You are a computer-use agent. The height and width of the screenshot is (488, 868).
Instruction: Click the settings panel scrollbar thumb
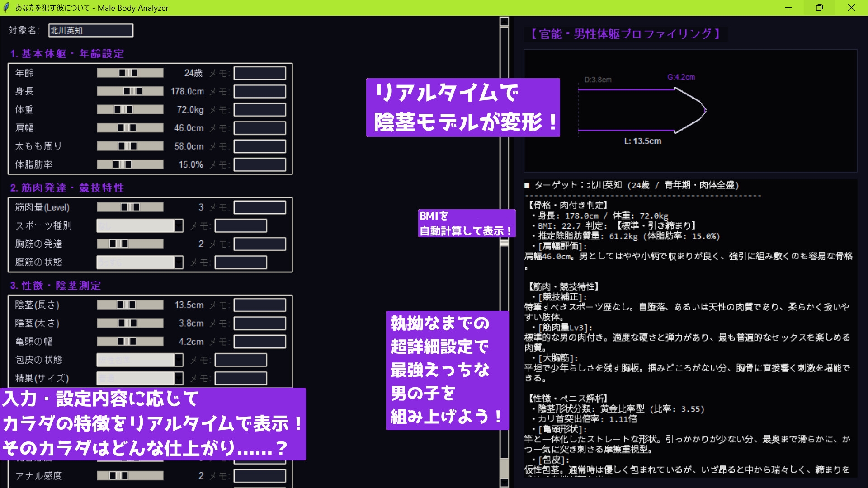click(505, 243)
